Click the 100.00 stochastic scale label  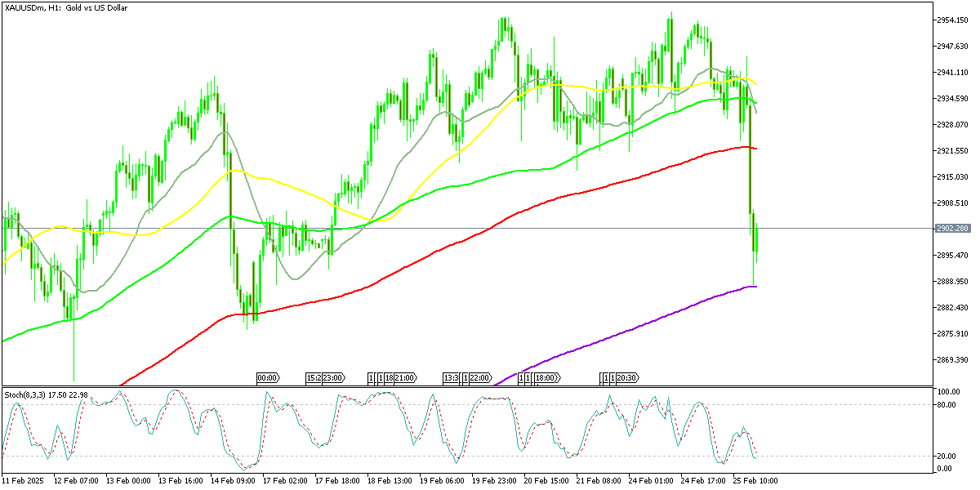(947, 392)
